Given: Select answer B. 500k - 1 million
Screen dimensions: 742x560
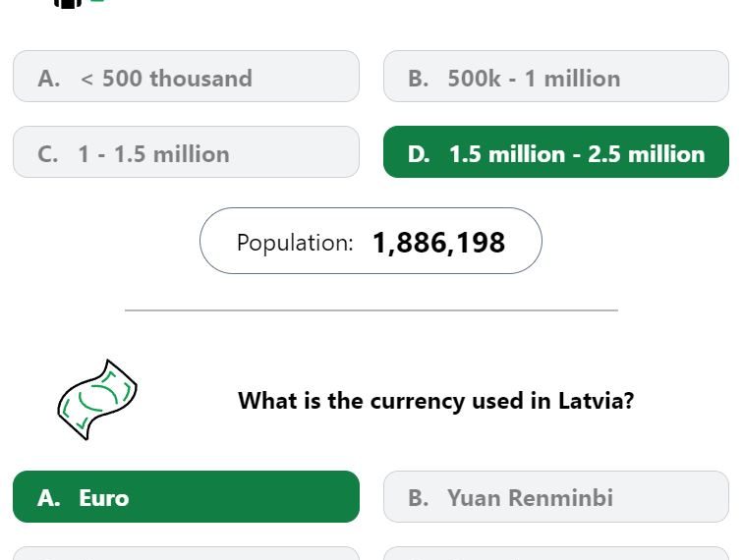Looking at the screenshot, I should pos(556,77).
